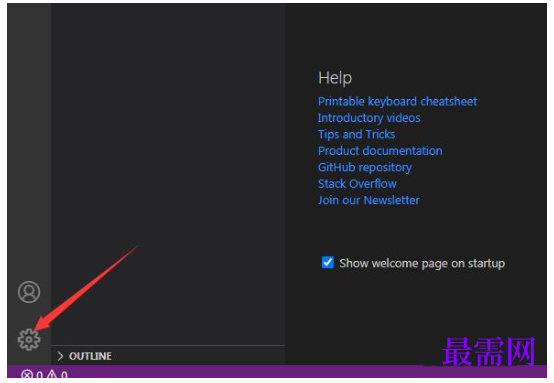Screen dimensions: 554x383
Task: Expand the OUTLINE section chevron
Action: 60,356
